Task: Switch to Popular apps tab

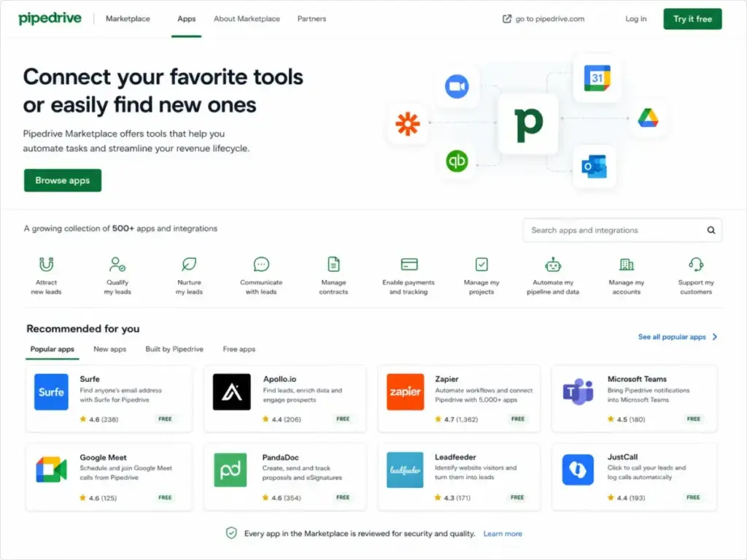Action: pos(53,349)
